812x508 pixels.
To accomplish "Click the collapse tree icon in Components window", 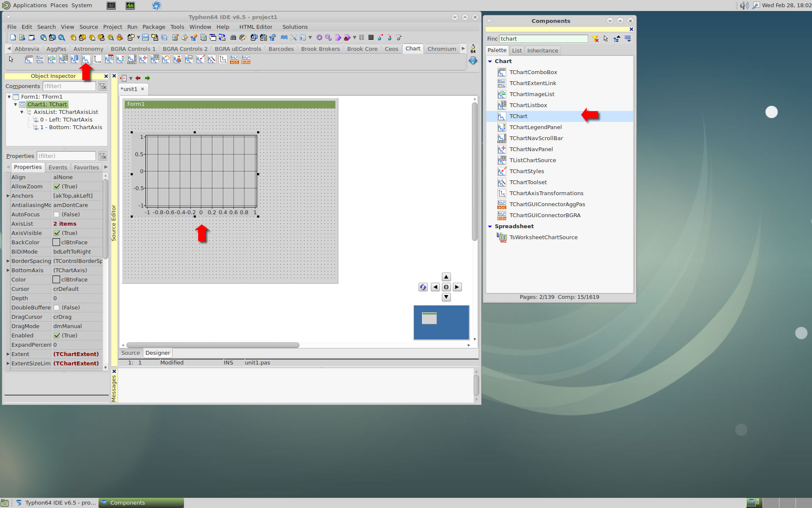I will pyautogui.click(x=617, y=39).
